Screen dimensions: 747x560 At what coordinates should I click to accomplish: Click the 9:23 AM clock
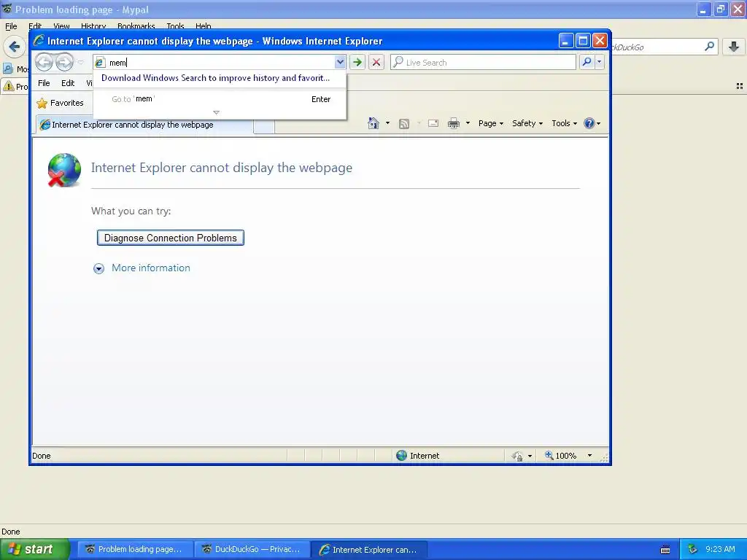click(720, 549)
